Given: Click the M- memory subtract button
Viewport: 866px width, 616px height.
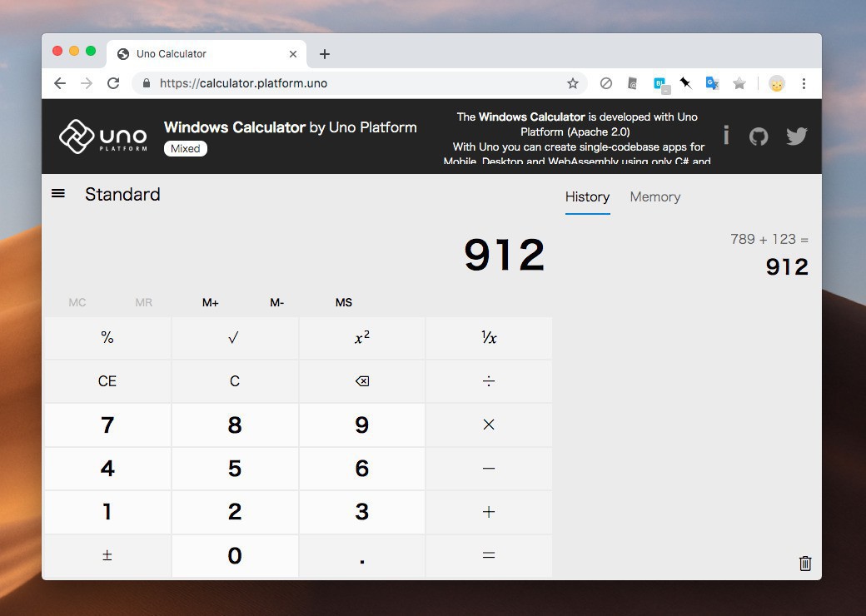Looking at the screenshot, I should pyautogui.click(x=276, y=302).
